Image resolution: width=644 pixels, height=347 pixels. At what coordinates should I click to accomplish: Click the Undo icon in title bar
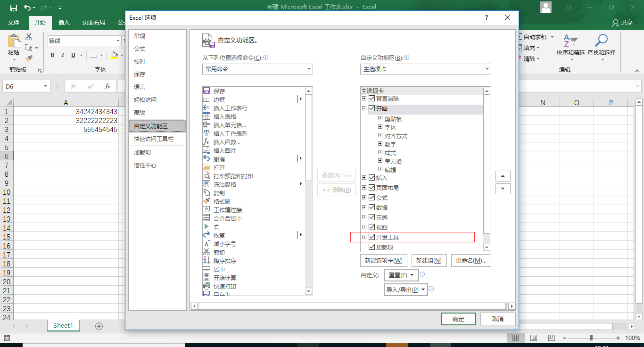click(x=27, y=8)
